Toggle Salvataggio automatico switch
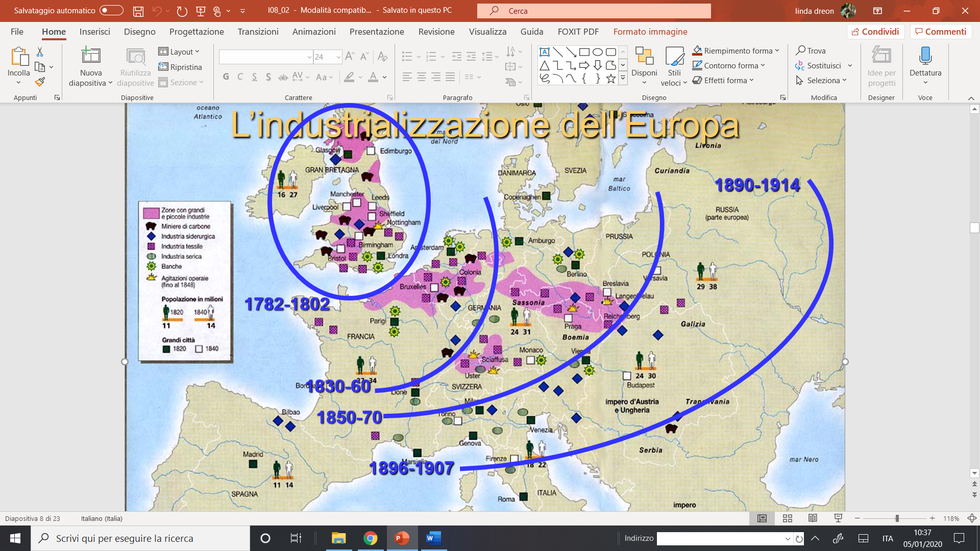Screen dimensions: 980x551 [x=111, y=11]
